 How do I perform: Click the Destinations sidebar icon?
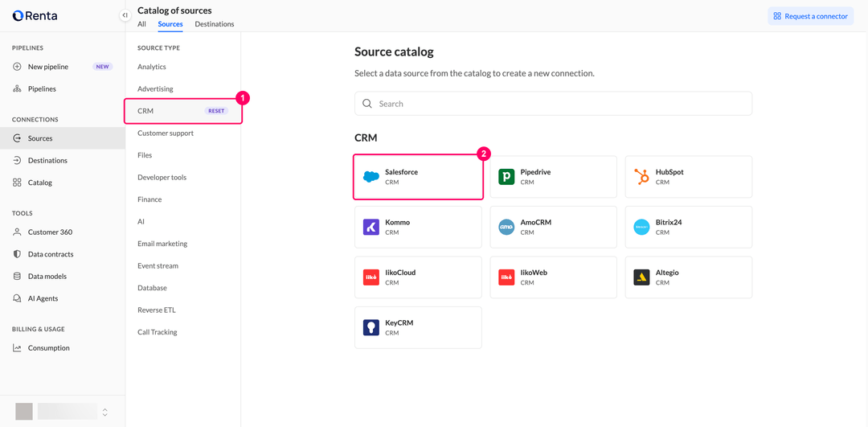click(x=17, y=161)
